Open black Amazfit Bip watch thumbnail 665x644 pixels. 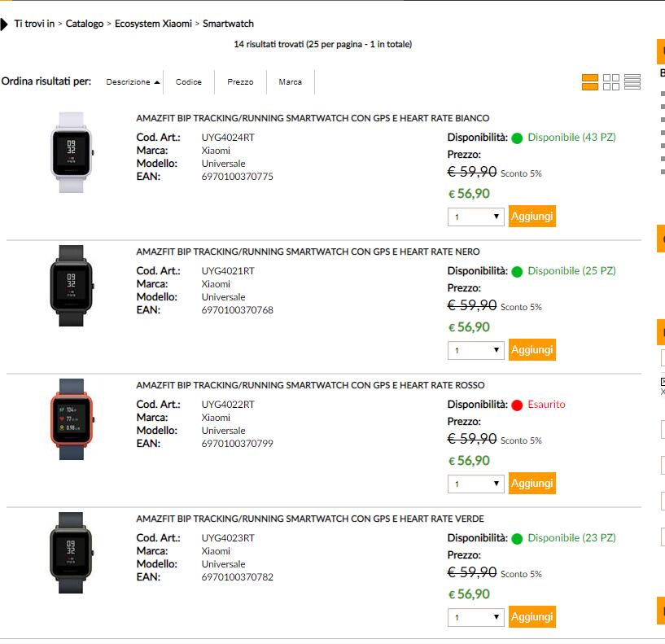click(72, 285)
